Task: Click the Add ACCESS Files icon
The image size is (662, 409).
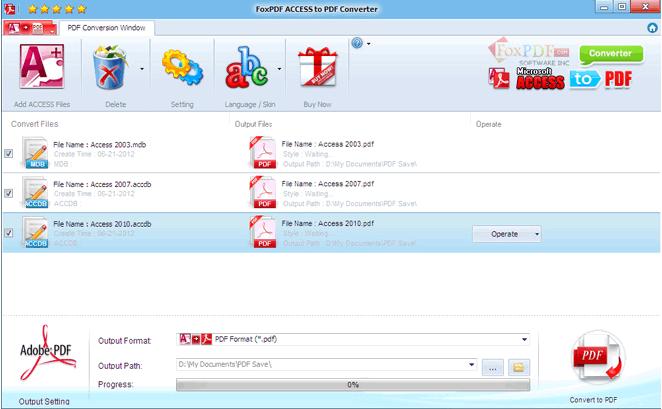Action: [x=42, y=67]
